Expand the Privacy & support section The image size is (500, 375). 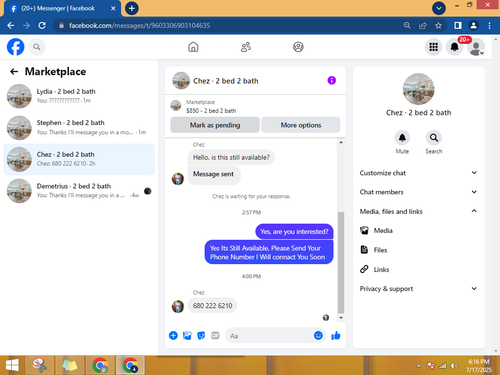(418, 289)
